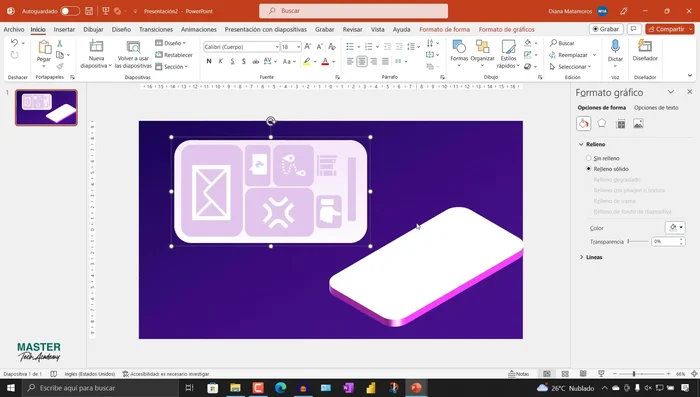The width and height of the screenshot is (700, 397).
Task: Select the Picture icon in format pane
Action: coord(638,124)
